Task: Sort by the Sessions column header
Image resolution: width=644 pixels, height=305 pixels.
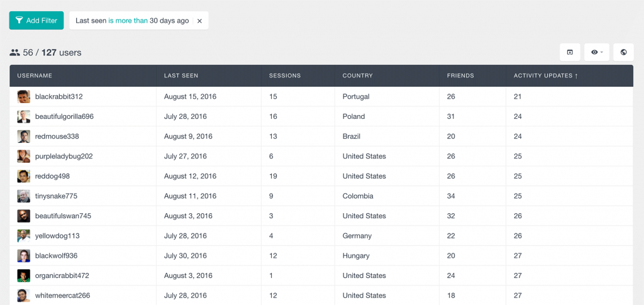Action: point(285,75)
